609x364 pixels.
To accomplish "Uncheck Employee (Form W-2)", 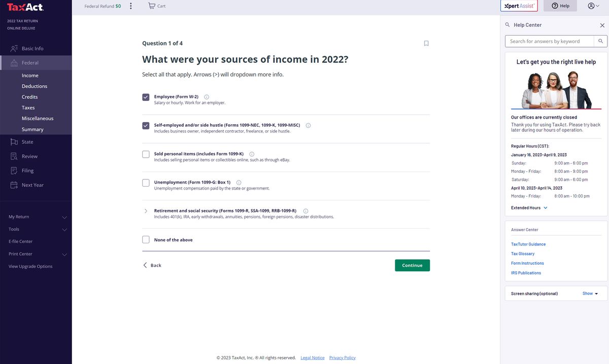I will click(146, 96).
